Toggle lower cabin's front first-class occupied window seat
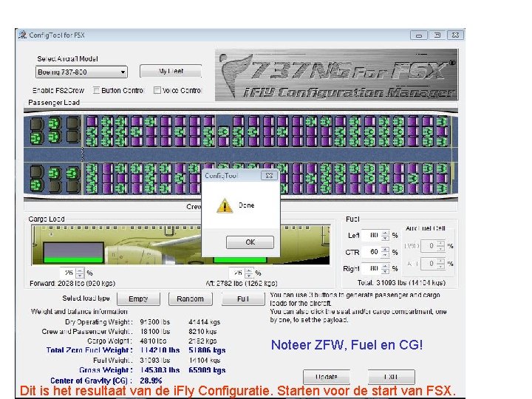 (x=37, y=185)
